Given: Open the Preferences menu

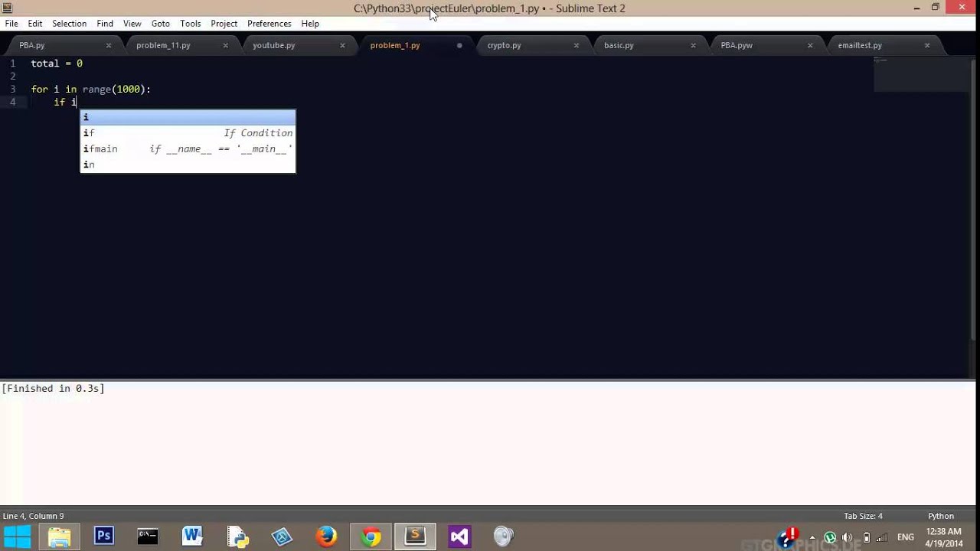Looking at the screenshot, I should point(269,24).
